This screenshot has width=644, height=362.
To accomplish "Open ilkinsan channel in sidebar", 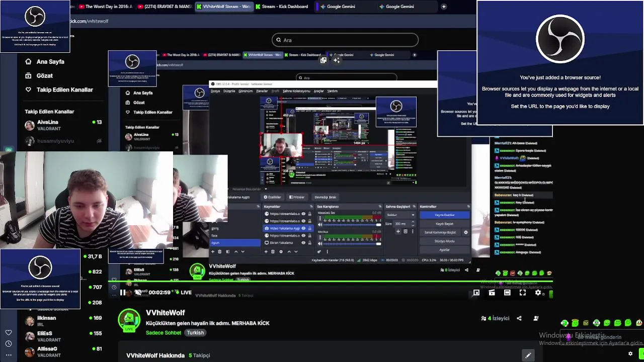I will [x=63, y=321].
